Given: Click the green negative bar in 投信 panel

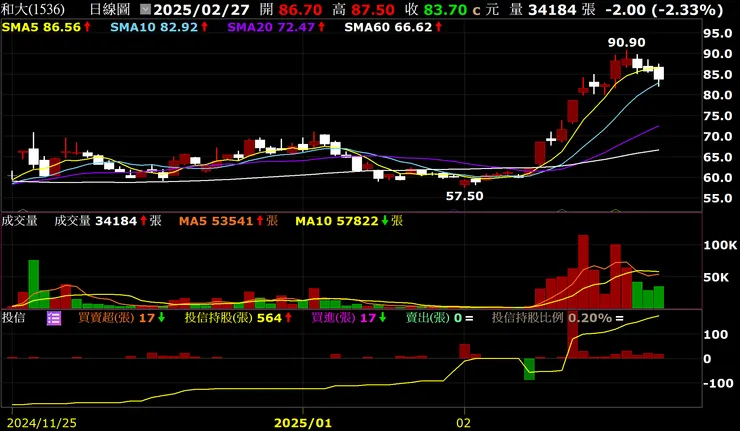Looking at the screenshot, I should [530, 369].
